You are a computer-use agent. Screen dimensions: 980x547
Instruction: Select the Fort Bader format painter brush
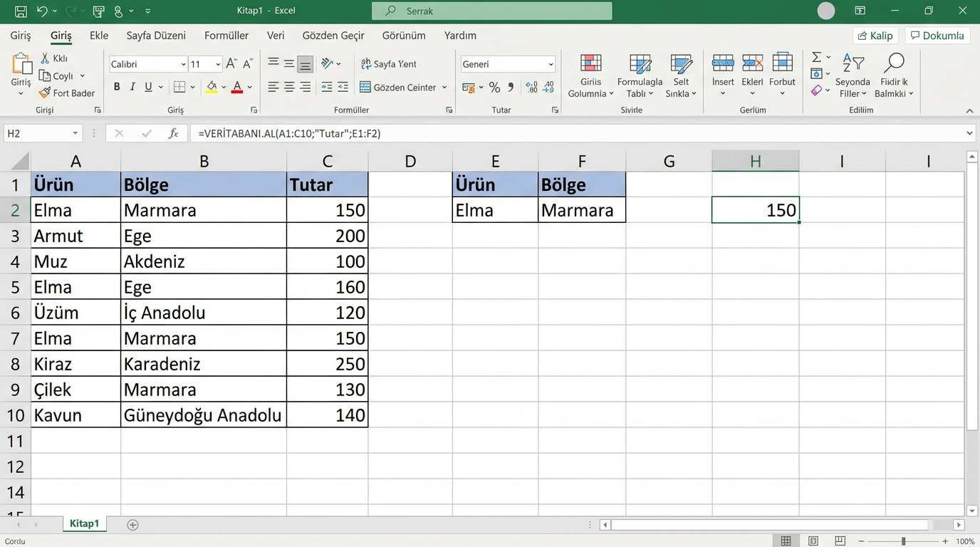(x=46, y=93)
